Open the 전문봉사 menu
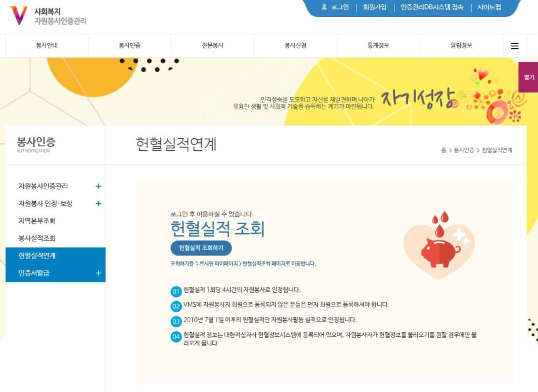 click(212, 46)
